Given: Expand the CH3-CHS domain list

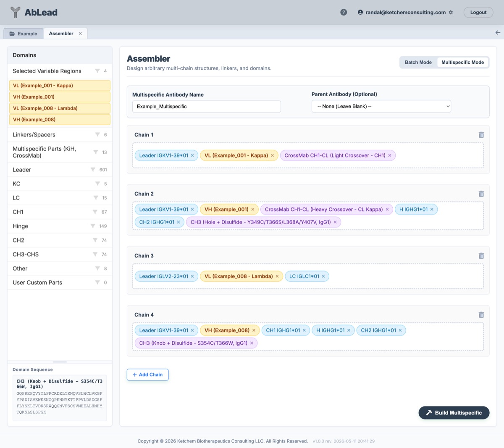Looking at the screenshot, I should [60, 254].
